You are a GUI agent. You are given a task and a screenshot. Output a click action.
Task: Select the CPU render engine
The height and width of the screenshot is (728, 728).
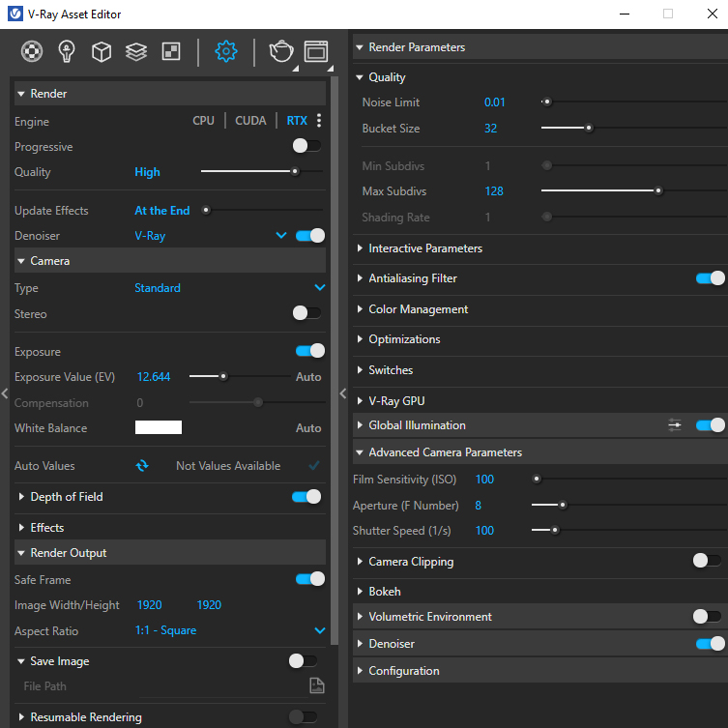coord(203,121)
